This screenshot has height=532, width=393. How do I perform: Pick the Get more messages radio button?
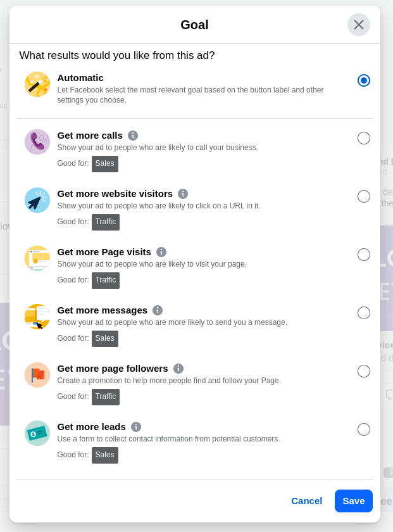coord(363,313)
